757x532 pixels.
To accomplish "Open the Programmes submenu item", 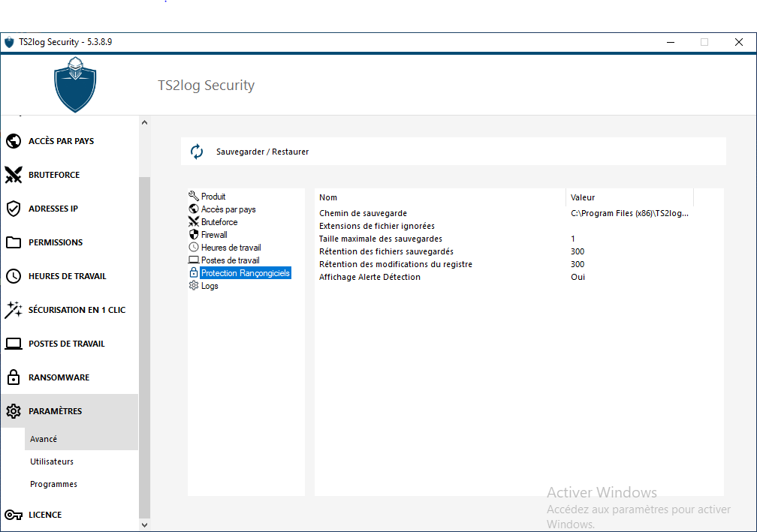I will [x=81, y=484].
